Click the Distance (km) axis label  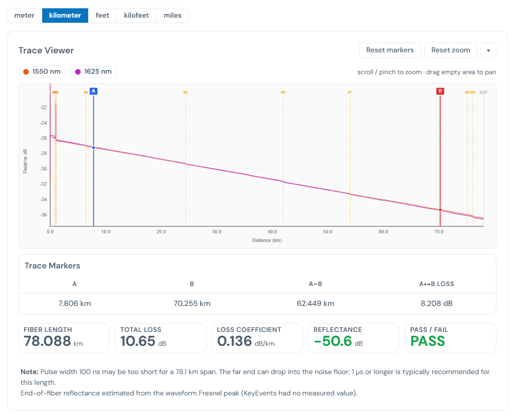[x=267, y=240]
